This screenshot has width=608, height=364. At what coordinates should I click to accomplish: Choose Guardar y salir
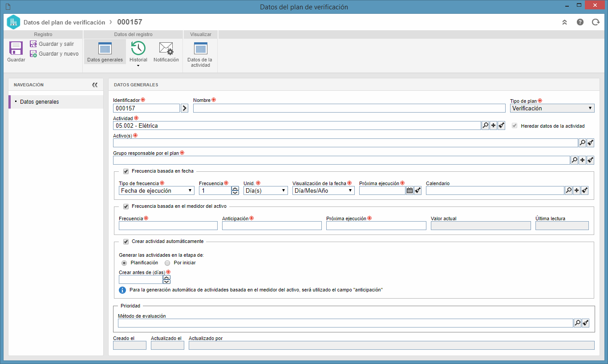[52, 44]
